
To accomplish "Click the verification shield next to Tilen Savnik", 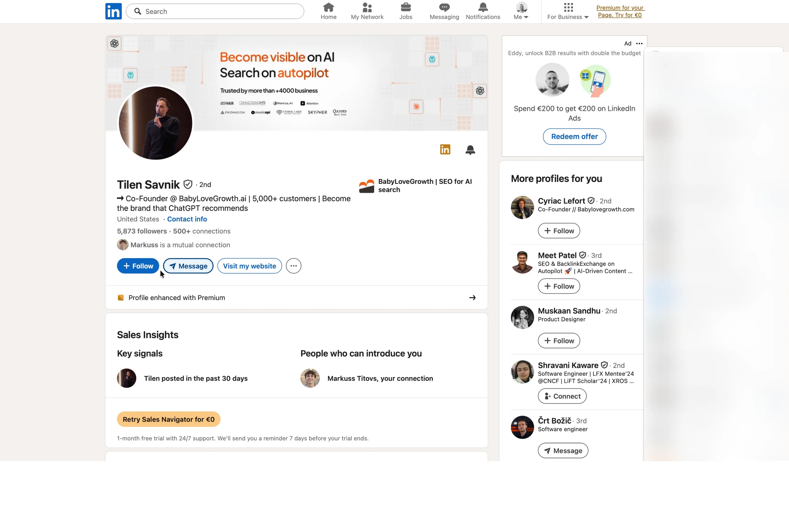I will pos(188,184).
